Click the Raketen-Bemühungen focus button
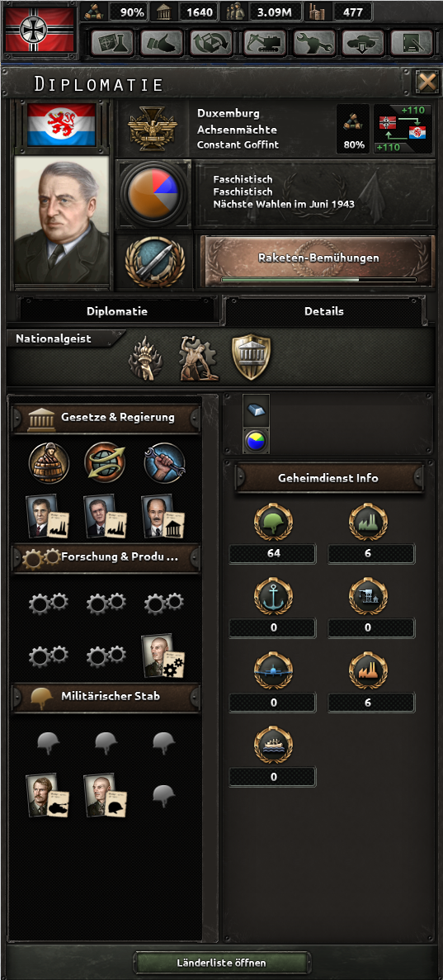Viewport: 443px width, 980px height. [318, 262]
